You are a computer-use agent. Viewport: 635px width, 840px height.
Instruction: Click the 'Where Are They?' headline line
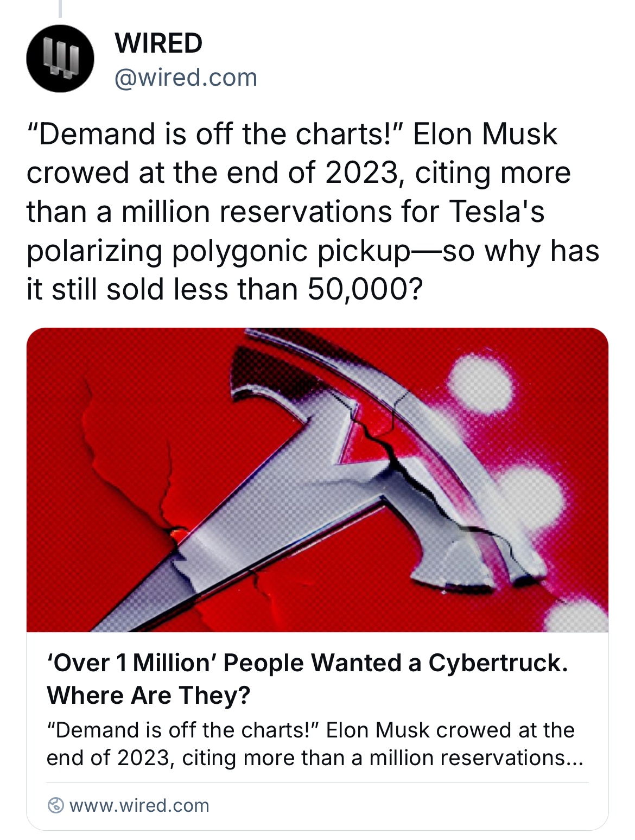point(149,696)
